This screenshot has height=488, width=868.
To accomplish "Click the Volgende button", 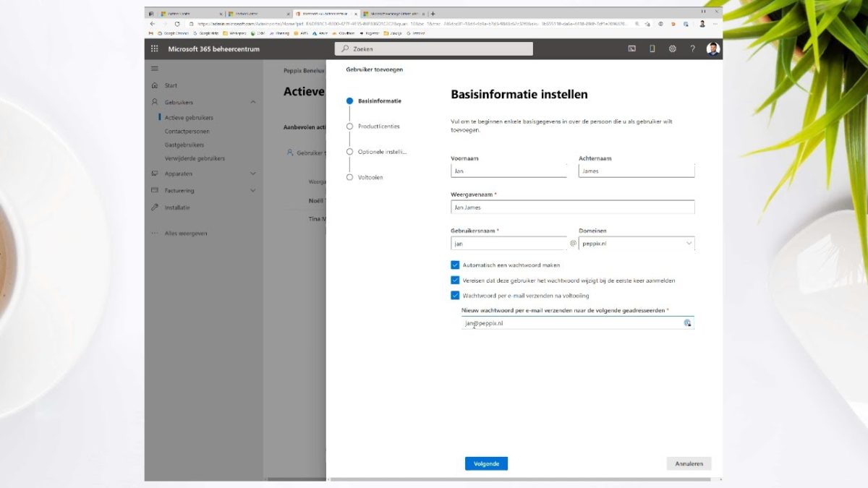I will click(486, 463).
